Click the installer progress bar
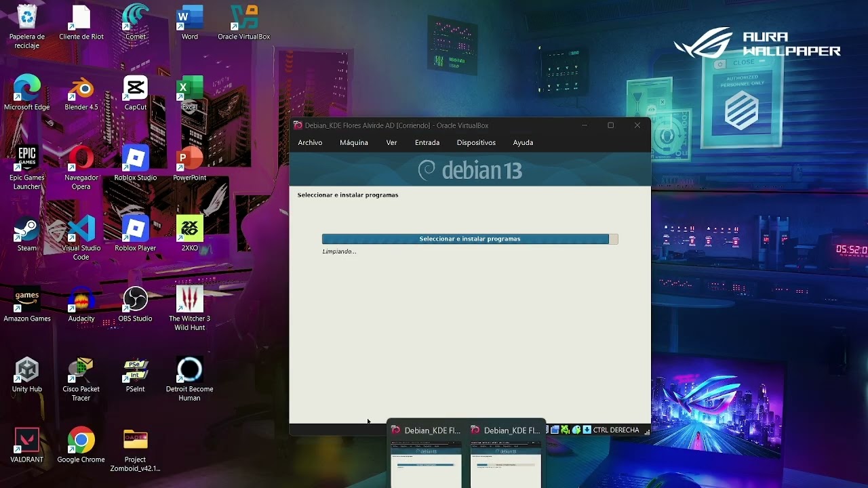The width and height of the screenshot is (868, 488). click(470, 239)
